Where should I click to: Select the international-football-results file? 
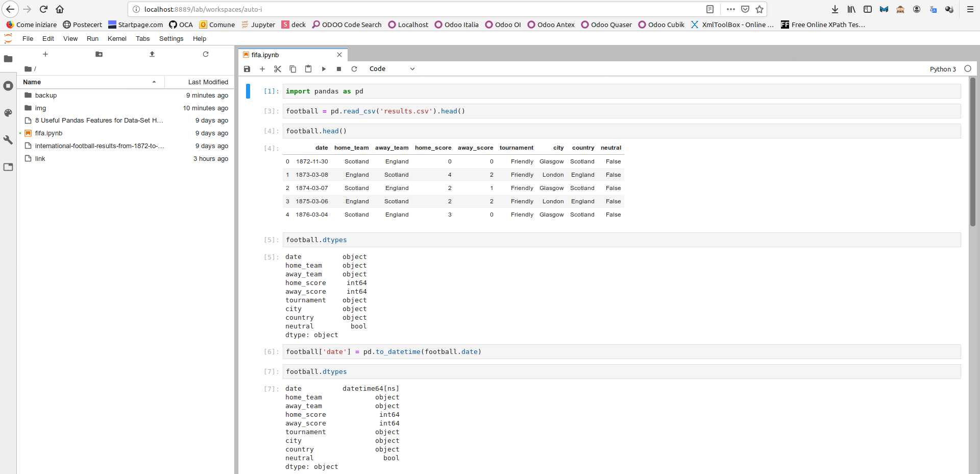[x=126, y=146]
